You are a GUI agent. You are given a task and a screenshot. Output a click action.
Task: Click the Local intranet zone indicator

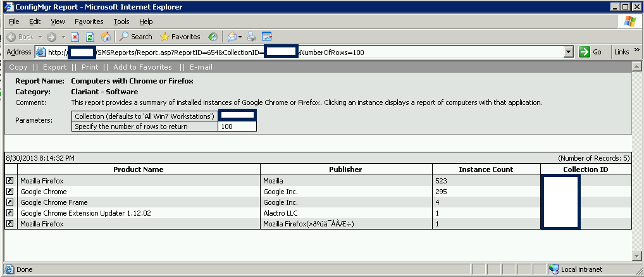pyautogui.click(x=577, y=269)
